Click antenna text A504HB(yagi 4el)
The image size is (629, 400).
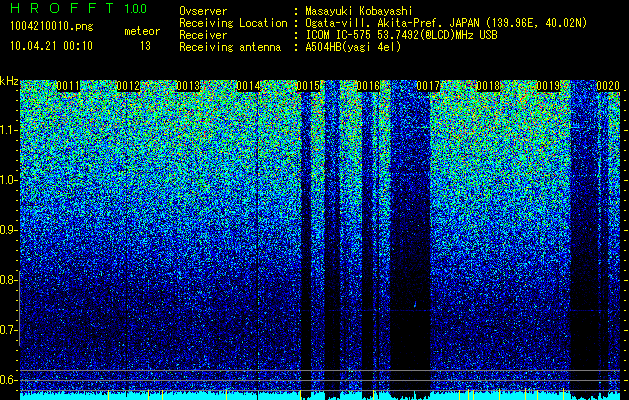(x=353, y=47)
